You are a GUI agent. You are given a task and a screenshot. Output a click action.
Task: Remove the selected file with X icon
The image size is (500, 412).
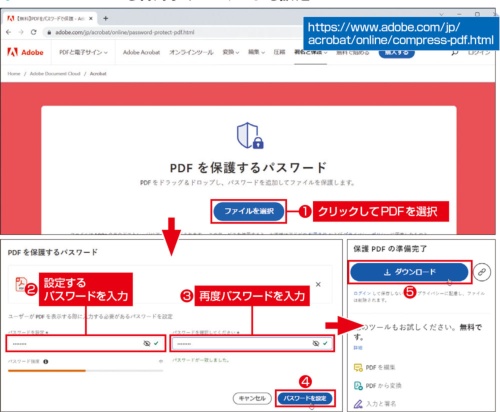318,284
